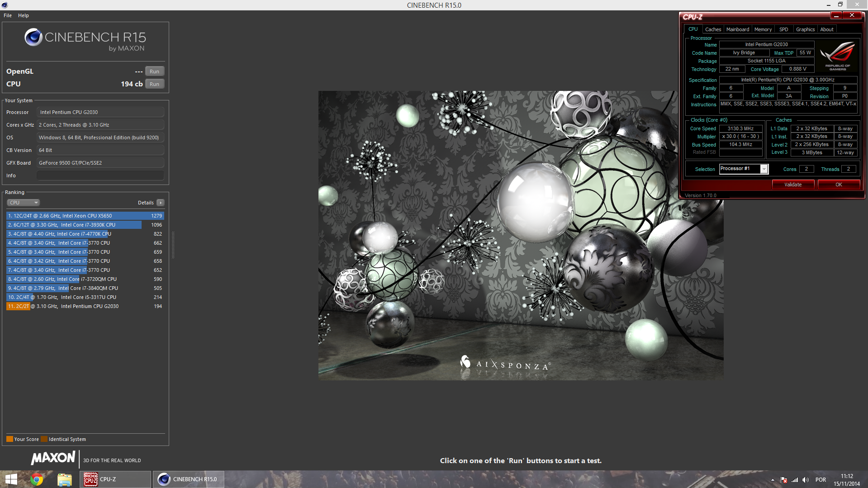Click the rendered AIXSPONZA scene image
This screenshot has width=868, height=488.
(521, 235)
